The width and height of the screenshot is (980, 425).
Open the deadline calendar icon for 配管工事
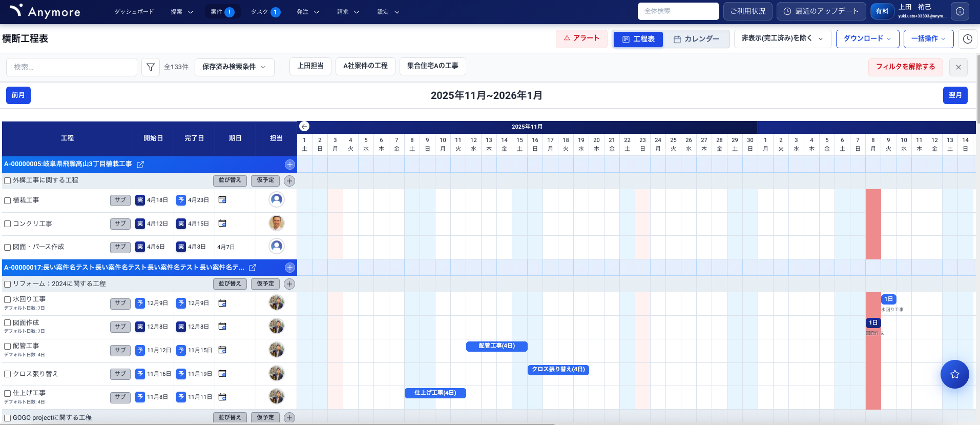click(222, 350)
